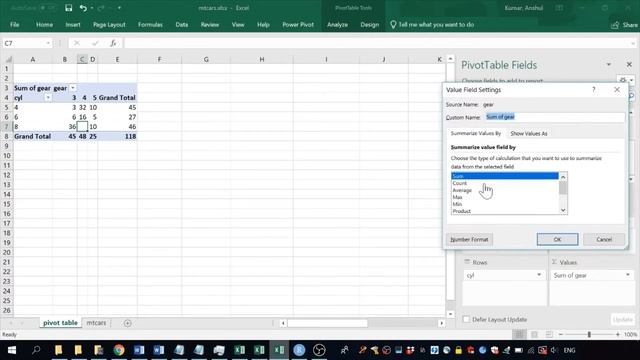Click the Save icon in the quick access toolbar

point(69,8)
